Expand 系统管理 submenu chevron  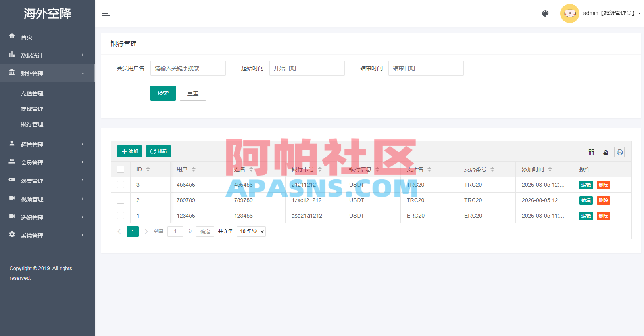(83, 235)
